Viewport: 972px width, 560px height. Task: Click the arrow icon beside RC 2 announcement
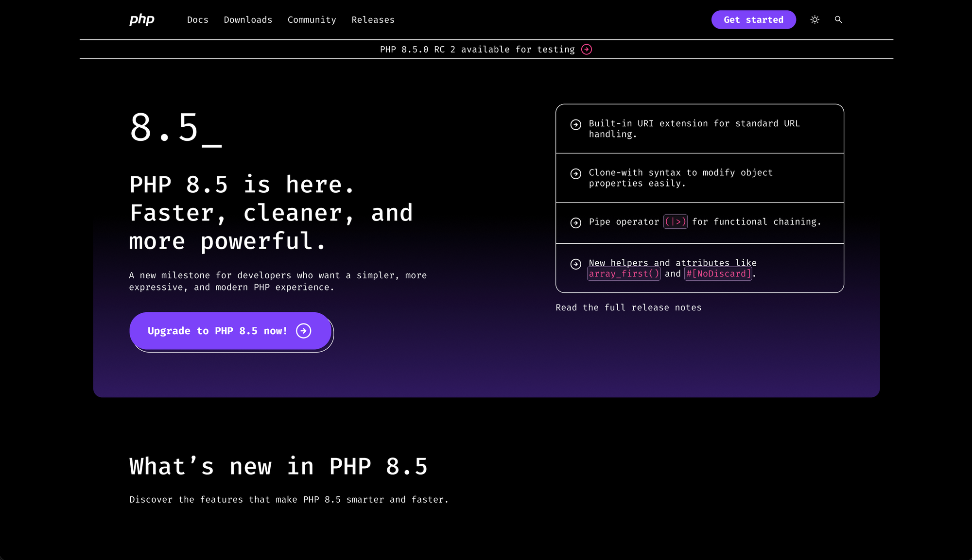click(587, 50)
